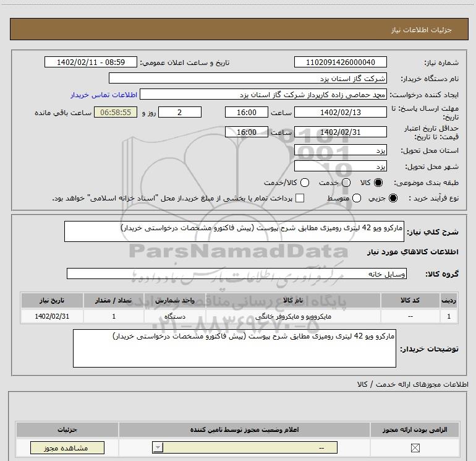Open the اطلاعات تماس خریدار link
Screen dimensions: 476x461
[104, 95]
